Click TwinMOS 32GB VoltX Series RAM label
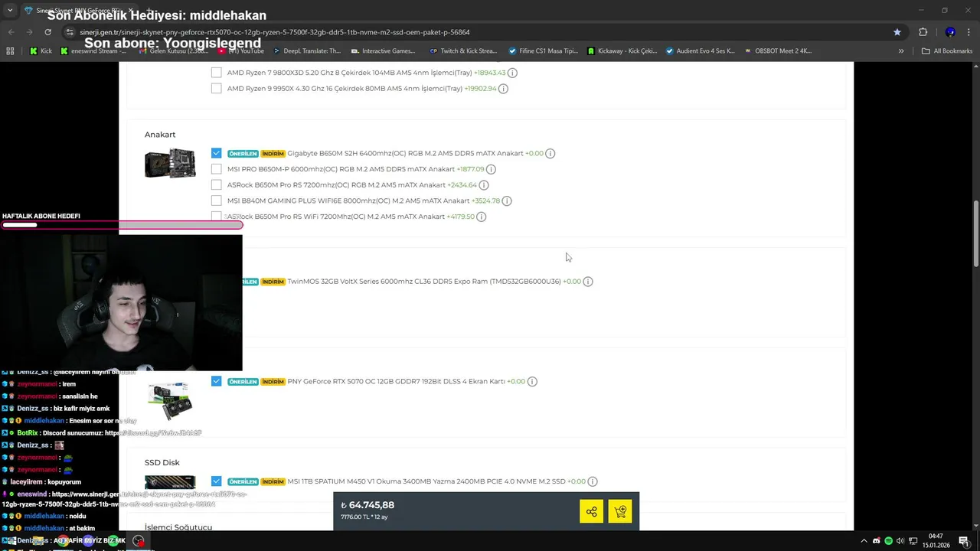980x551 pixels. tap(423, 282)
